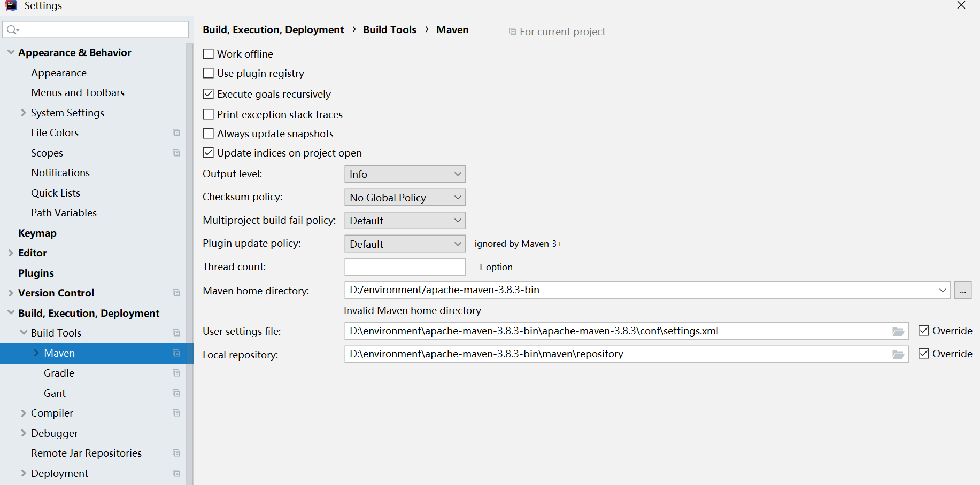Click the project-level icon beside Build Tools
This screenshot has height=485, width=980.
(176, 333)
